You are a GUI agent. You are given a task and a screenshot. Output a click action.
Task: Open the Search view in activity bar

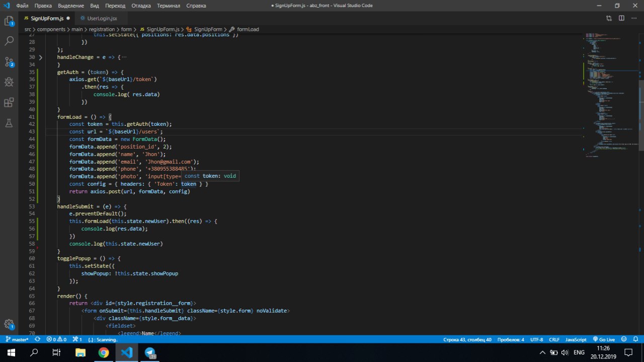pyautogui.click(x=9, y=41)
